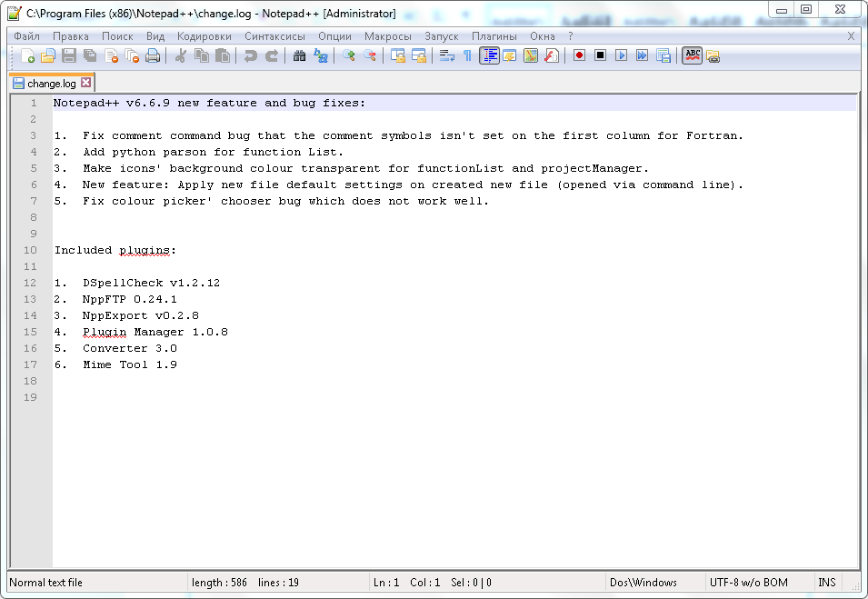Click 'Dos\Windows' line ending field
The height and width of the screenshot is (599, 868).
644,583
